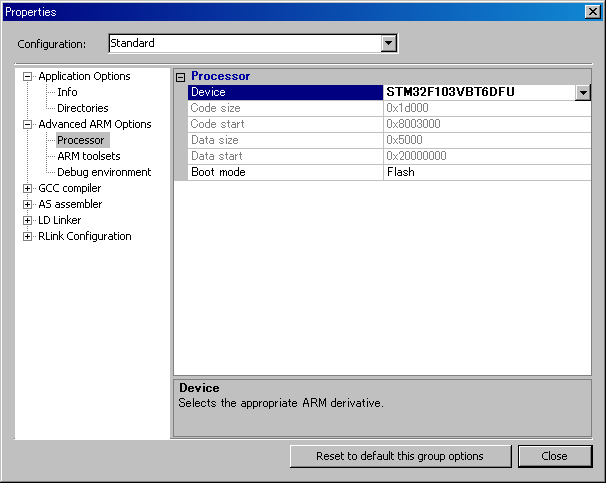This screenshot has height=483, width=606.
Task: Collapse the Processor property group
Action: click(x=181, y=76)
